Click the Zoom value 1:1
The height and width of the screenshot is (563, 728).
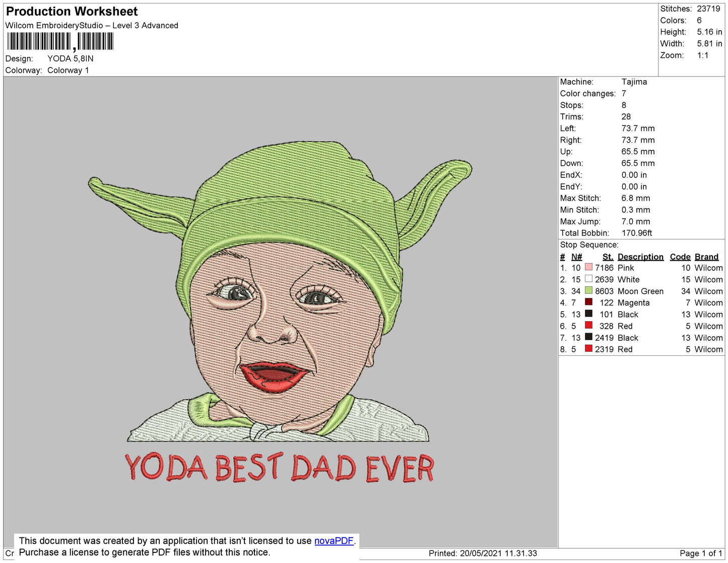(703, 55)
